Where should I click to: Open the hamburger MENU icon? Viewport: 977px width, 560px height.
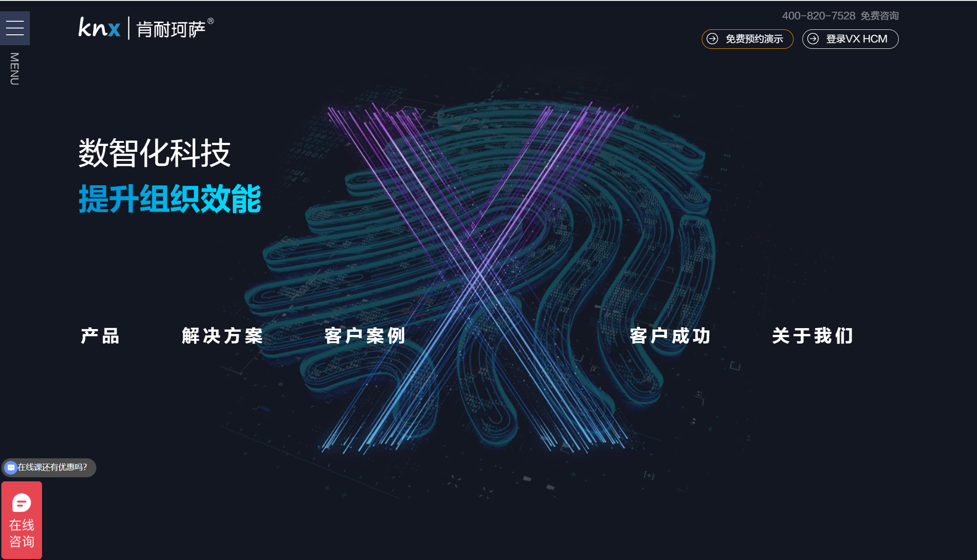pyautogui.click(x=15, y=28)
